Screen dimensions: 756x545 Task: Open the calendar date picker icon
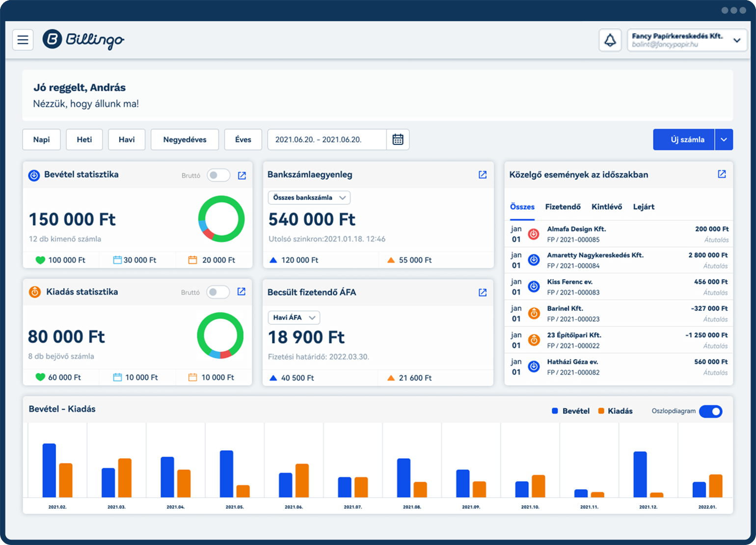[x=398, y=139]
